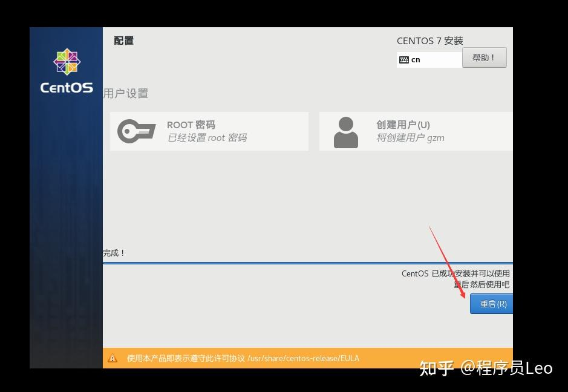Viewport: 568px width, 392px height.
Task: Select the cn keyboard layout field
Action: coord(429,60)
